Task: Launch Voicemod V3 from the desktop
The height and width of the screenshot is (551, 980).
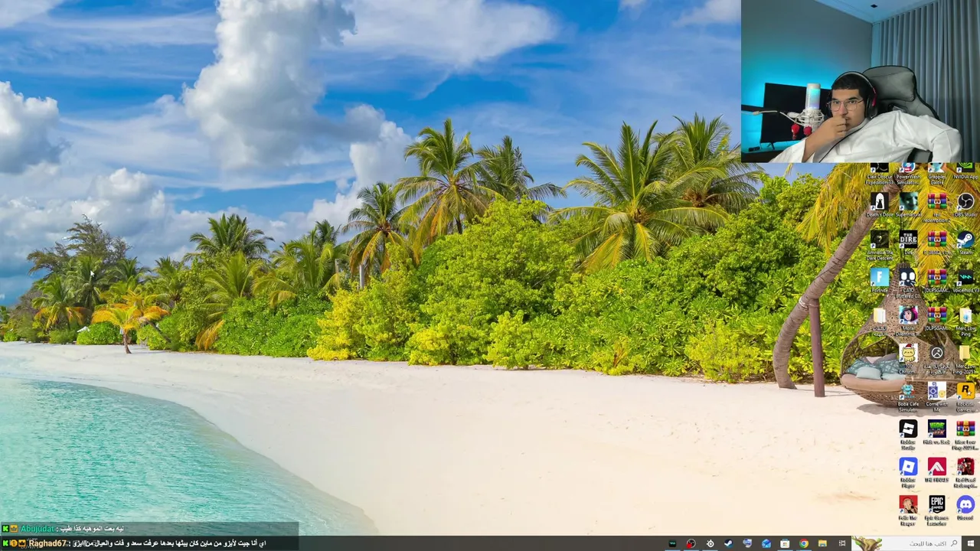Action: pos(965,280)
